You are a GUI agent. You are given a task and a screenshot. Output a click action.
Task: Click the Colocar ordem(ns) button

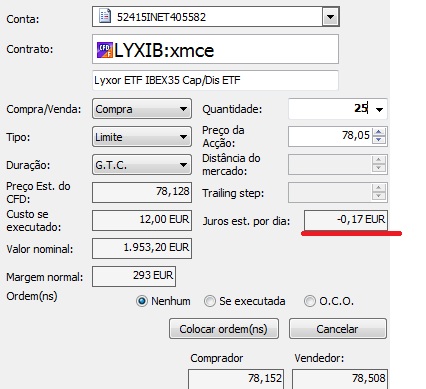tap(224, 329)
